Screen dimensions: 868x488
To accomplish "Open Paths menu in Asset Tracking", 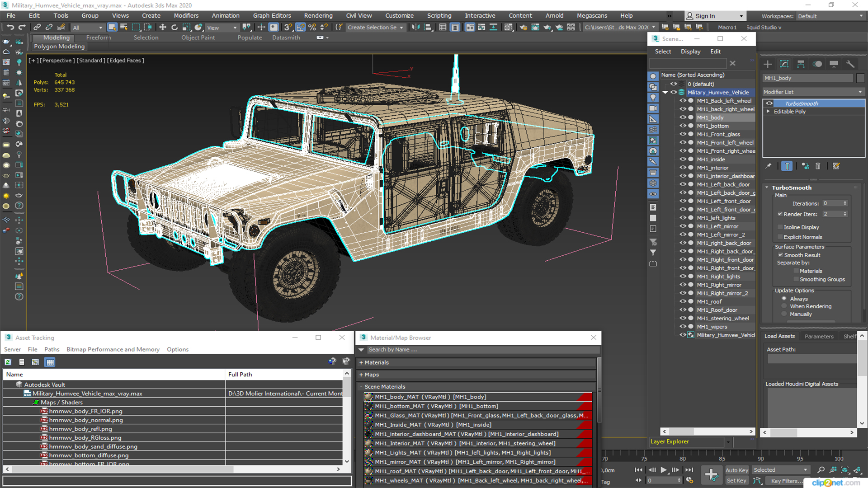I will click(x=52, y=349).
